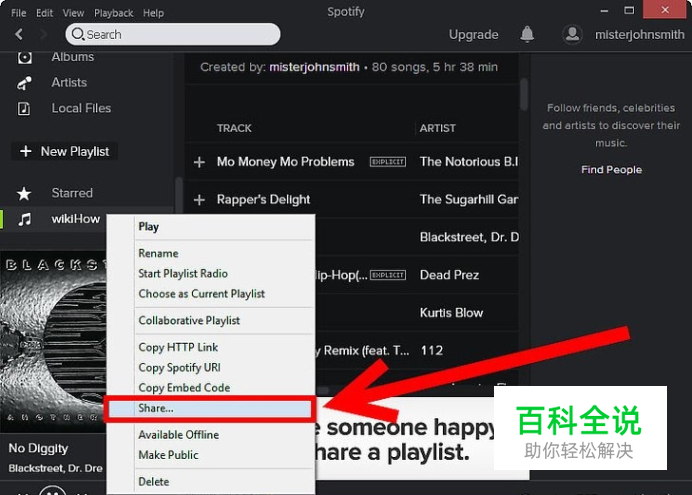Choose Play in the context menu
The width and height of the screenshot is (692, 495).
(x=211, y=226)
